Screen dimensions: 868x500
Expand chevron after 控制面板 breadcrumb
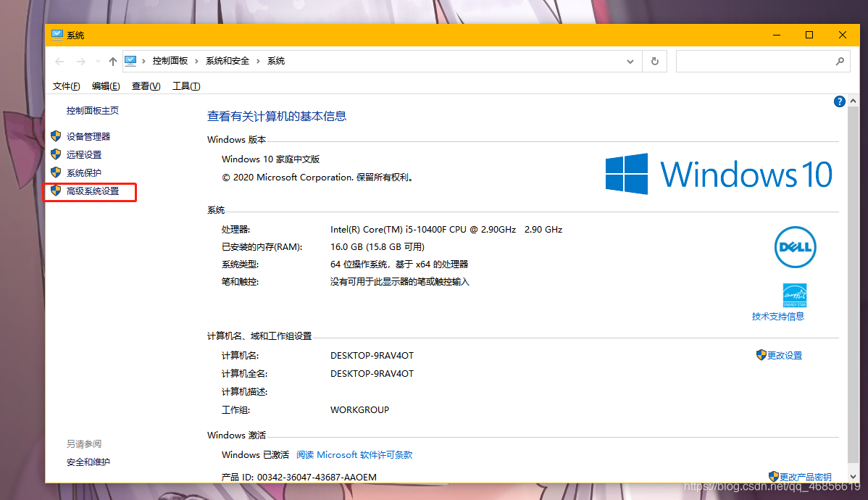(196, 61)
